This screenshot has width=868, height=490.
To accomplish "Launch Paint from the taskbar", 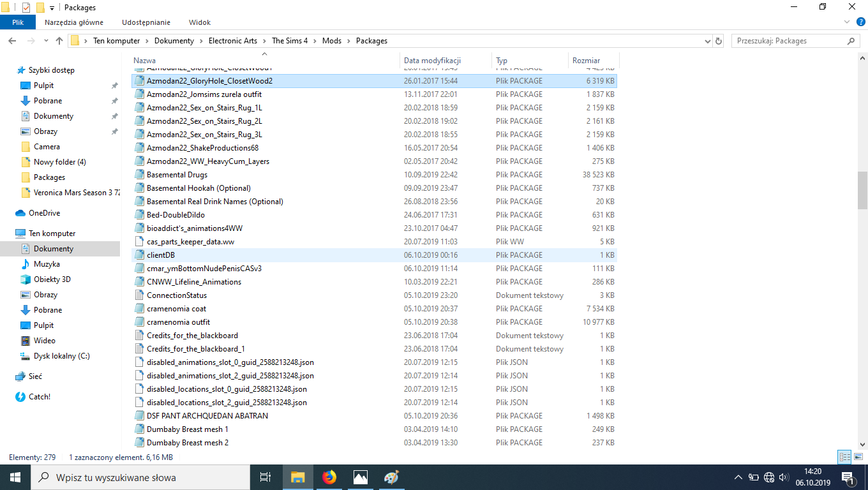I will [x=391, y=477].
